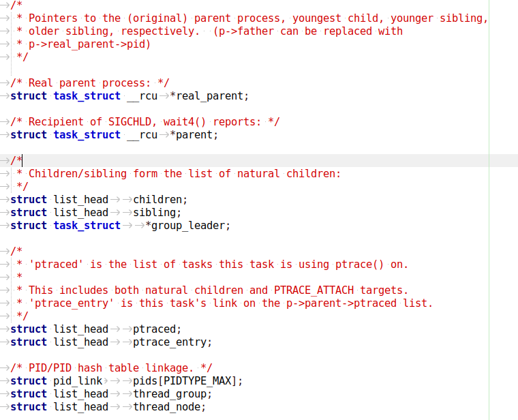Click the 'ptrace_entry;' member name
The width and height of the screenshot is (518, 420).
[x=172, y=342]
